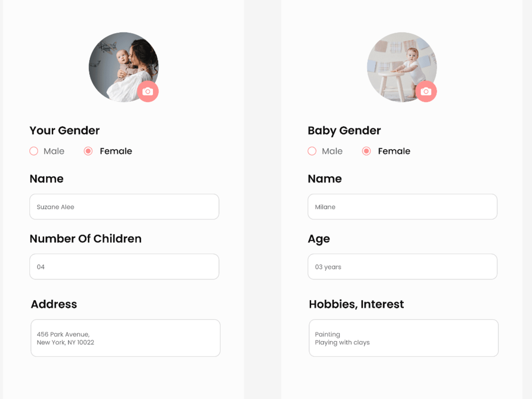Image resolution: width=532 pixels, height=399 pixels.
Task: Tap camera icon on parent profile photo
Action: coord(148,91)
